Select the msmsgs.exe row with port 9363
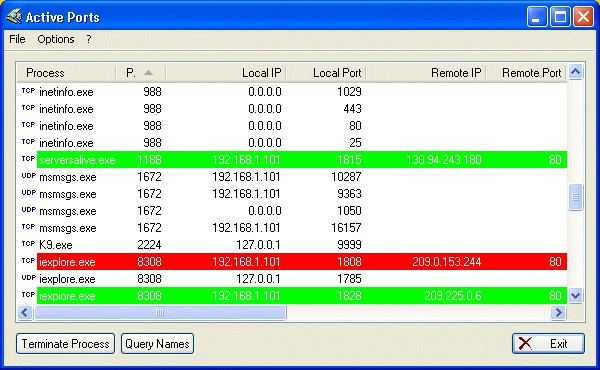The height and width of the screenshot is (370, 600). click(x=292, y=194)
